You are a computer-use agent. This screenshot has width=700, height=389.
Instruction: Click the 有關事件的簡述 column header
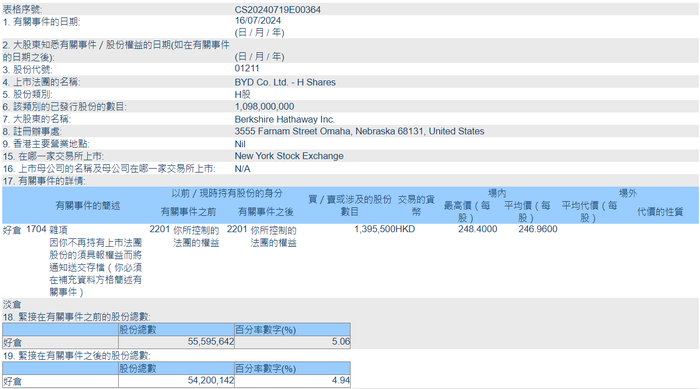point(88,205)
